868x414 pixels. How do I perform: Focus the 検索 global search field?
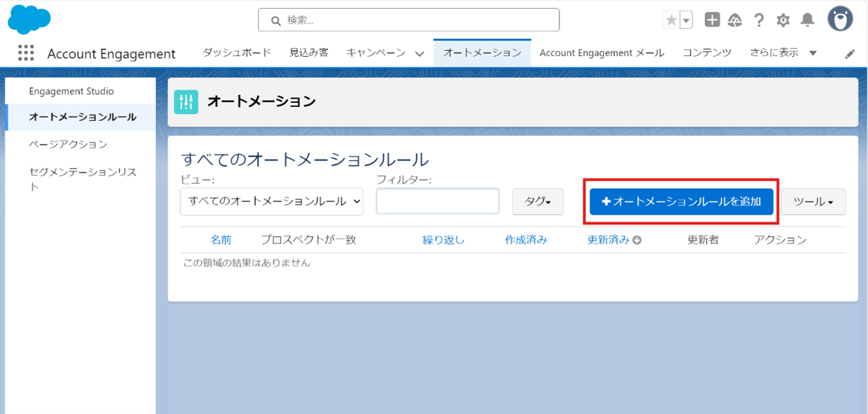click(x=409, y=20)
